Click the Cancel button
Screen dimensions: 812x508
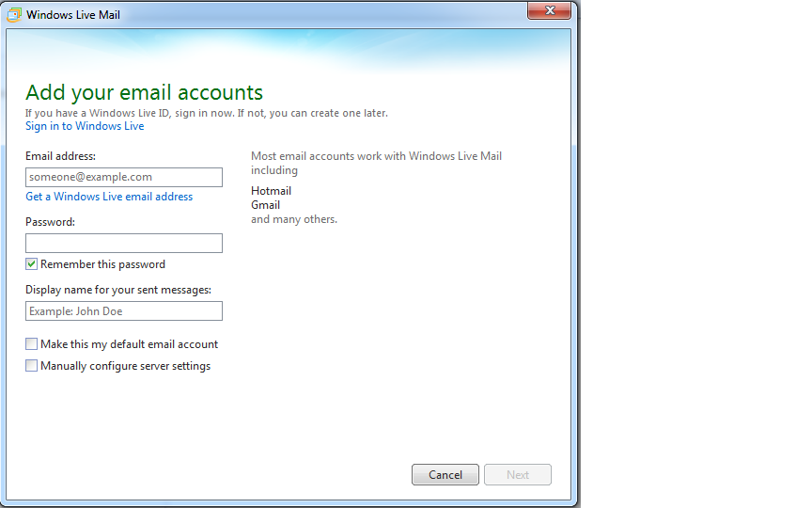coord(445,475)
